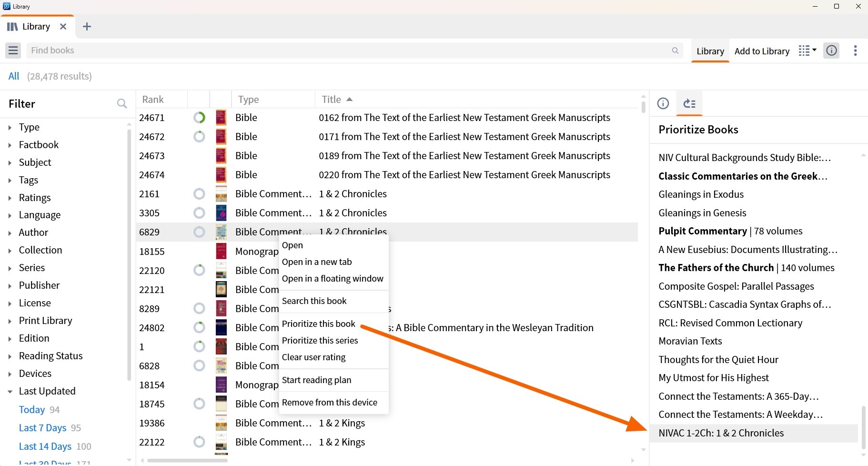868x466 pixels.
Task: Expand the Subject filter
Action: click(x=10, y=162)
